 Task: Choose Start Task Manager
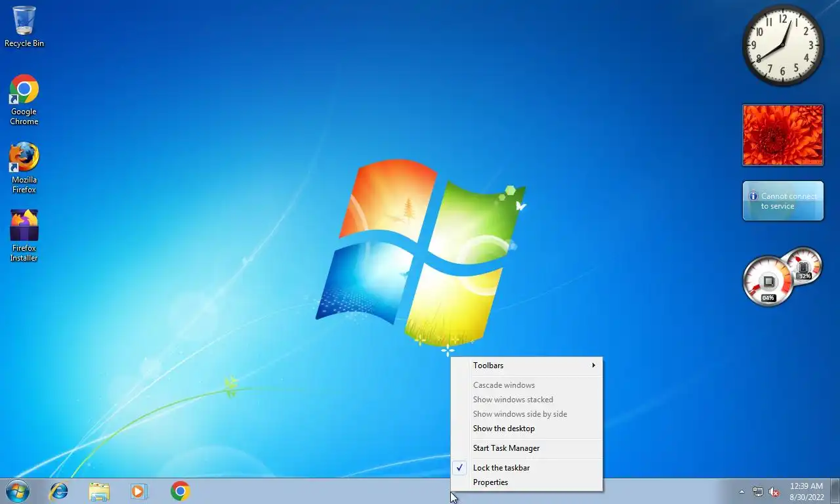pos(526,448)
